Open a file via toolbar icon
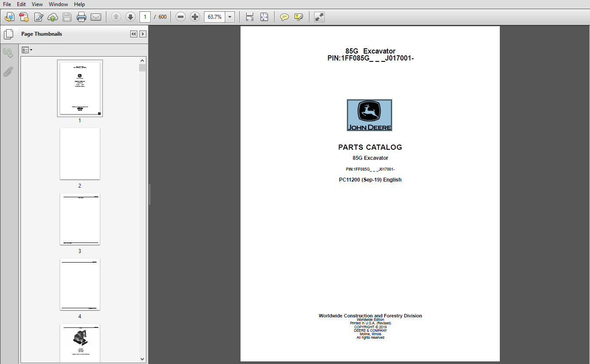Screen dimensions: 590x364 [x=10, y=17]
